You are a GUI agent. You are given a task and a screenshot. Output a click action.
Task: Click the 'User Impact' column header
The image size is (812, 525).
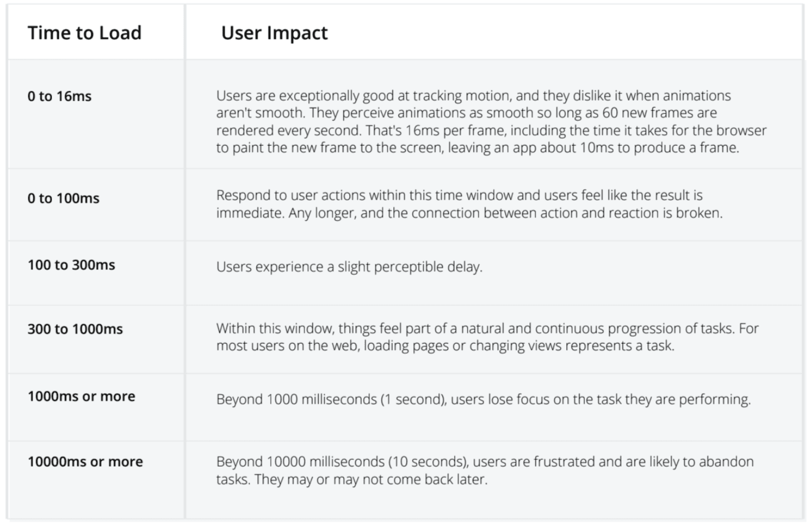tap(274, 33)
